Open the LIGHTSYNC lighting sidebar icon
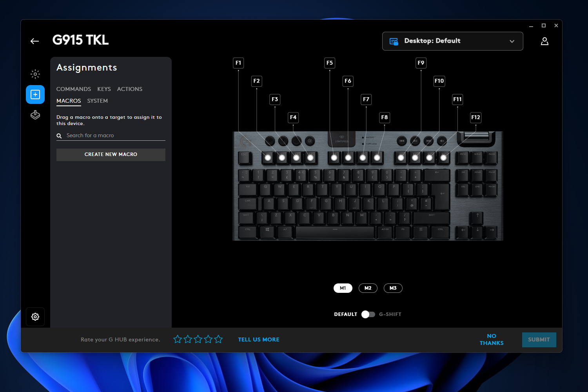This screenshot has width=588, height=392. [35, 74]
